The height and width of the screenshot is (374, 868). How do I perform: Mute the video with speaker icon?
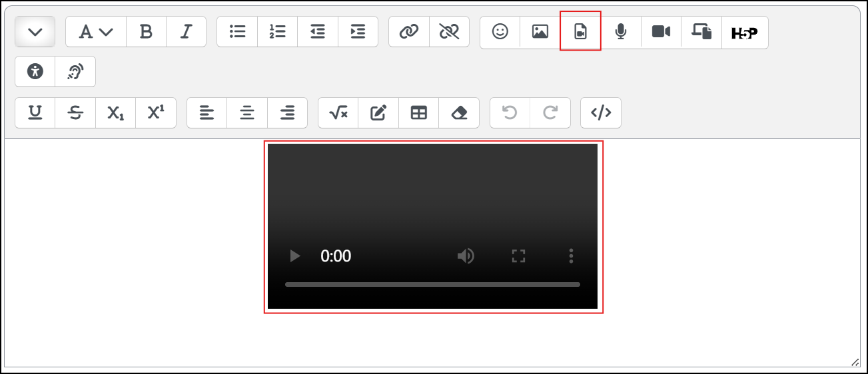pyautogui.click(x=466, y=256)
